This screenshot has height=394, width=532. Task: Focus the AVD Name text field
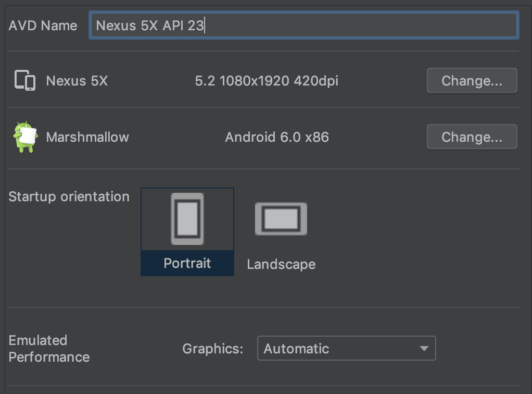coord(303,26)
